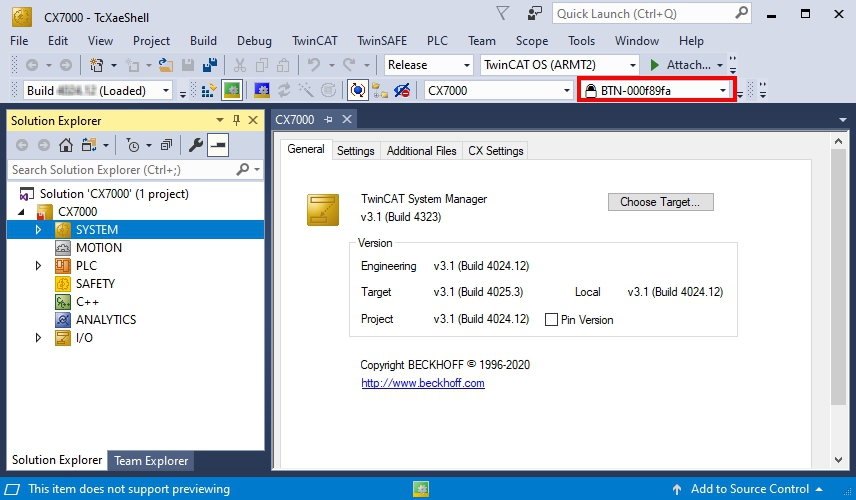The image size is (856, 500).
Task: Open the Scope menu
Action: [532, 41]
